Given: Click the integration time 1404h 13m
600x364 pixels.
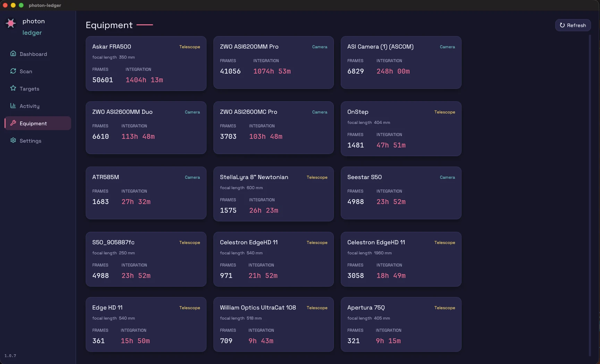Looking at the screenshot, I should pyautogui.click(x=144, y=80).
